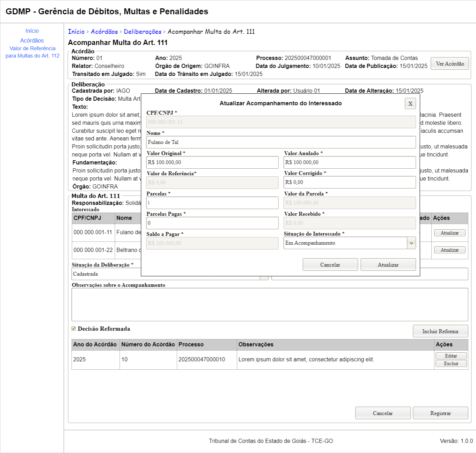Click Excluir in the reforma table row
476x453 pixels.
click(x=451, y=363)
